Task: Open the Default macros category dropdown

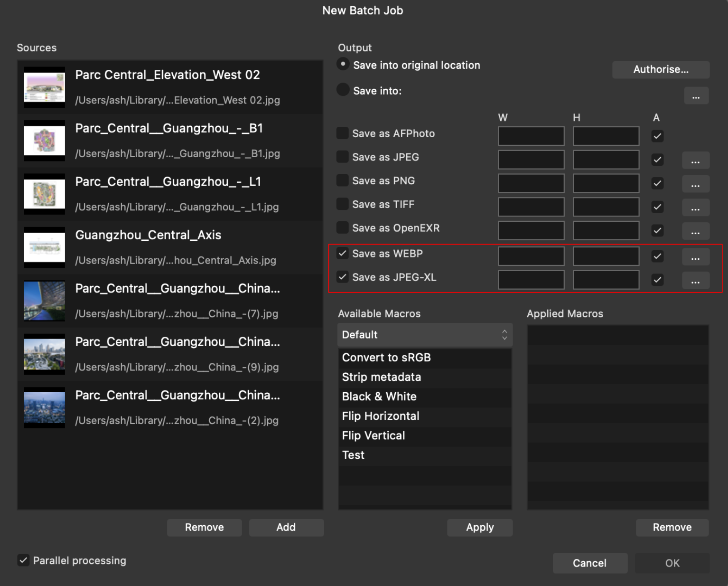Action: (x=425, y=335)
